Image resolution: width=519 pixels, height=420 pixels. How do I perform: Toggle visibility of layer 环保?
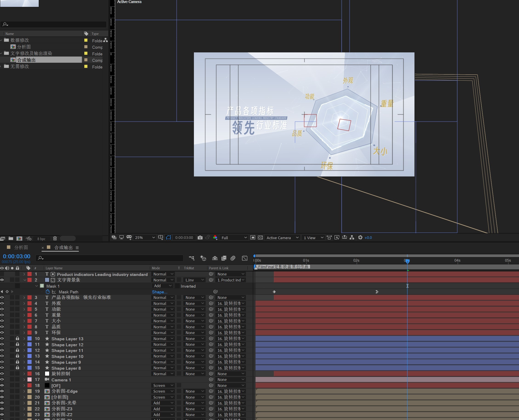pyautogui.click(x=2, y=333)
